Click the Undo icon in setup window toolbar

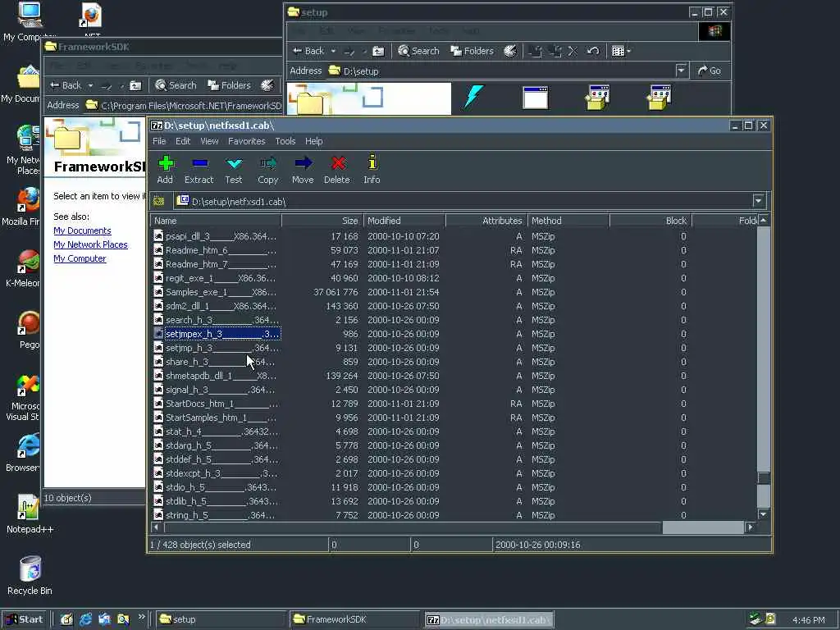point(592,51)
